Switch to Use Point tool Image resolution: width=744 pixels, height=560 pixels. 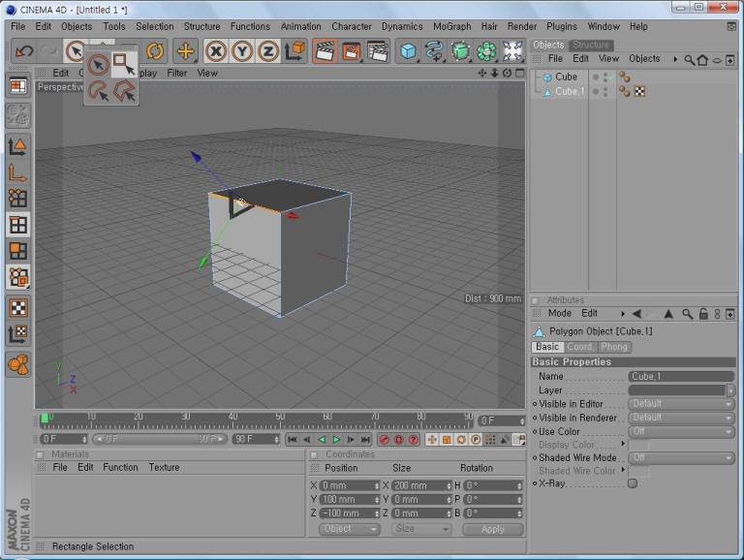[x=18, y=199]
